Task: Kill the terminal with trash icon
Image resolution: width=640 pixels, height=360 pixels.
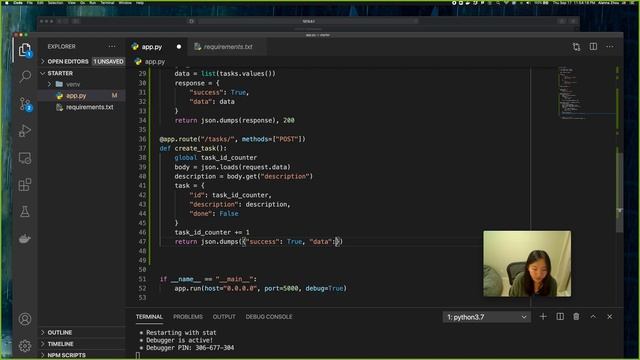Action: (576, 317)
